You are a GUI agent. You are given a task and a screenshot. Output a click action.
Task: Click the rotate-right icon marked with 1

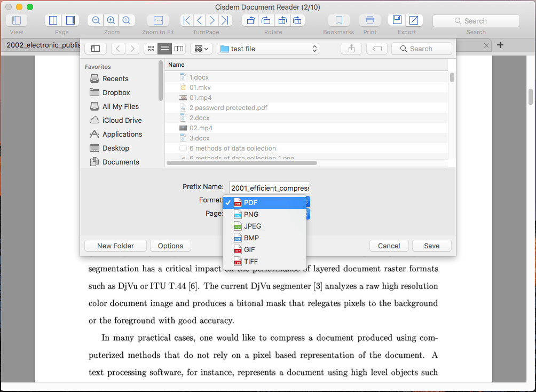click(297, 20)
